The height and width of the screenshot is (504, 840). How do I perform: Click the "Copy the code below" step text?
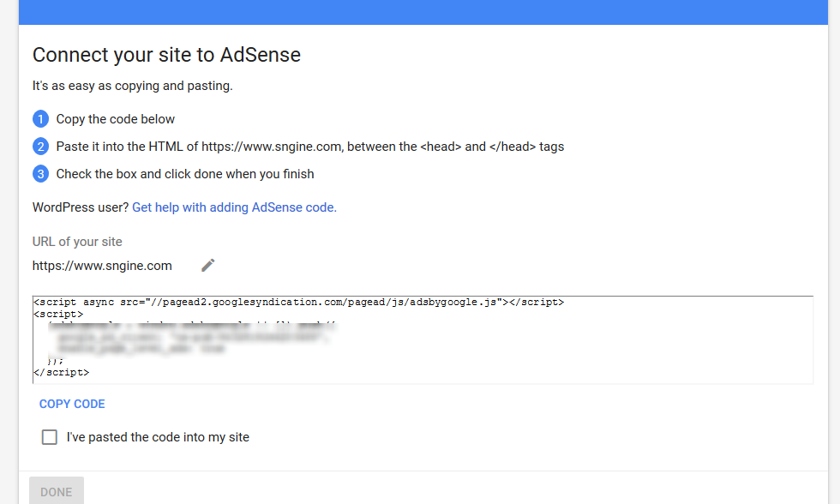click(x=115, y=119)
